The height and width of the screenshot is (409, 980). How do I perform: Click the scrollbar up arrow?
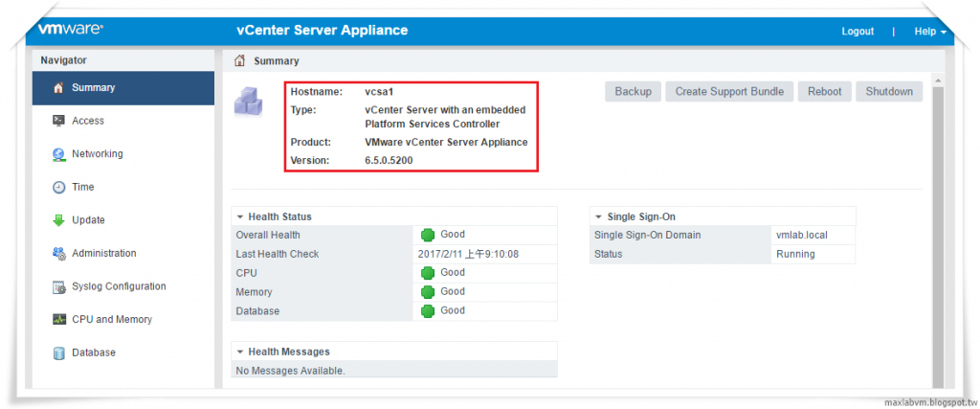pos(938,80)
